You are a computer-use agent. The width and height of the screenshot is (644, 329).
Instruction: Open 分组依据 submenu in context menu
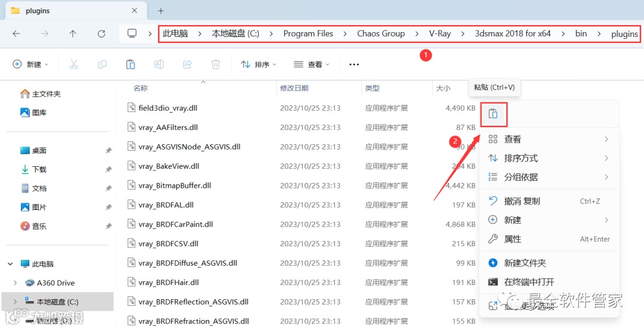(x=549, y=177)
